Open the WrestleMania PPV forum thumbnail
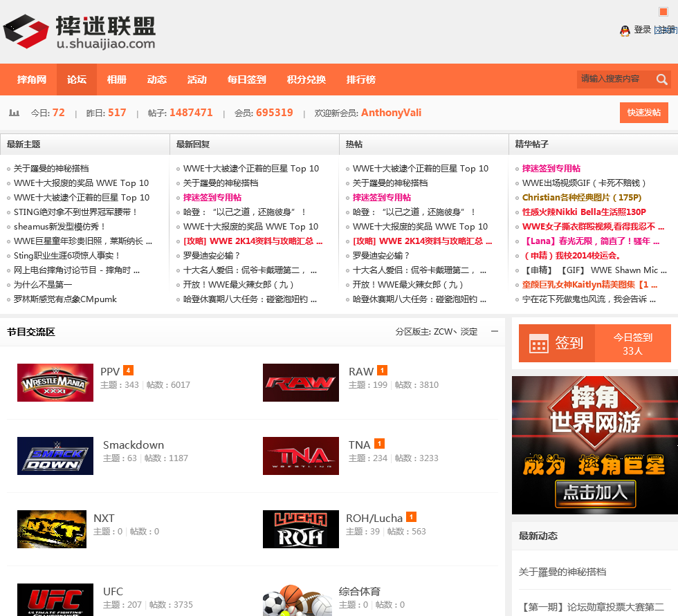 (x=55, y=382)
